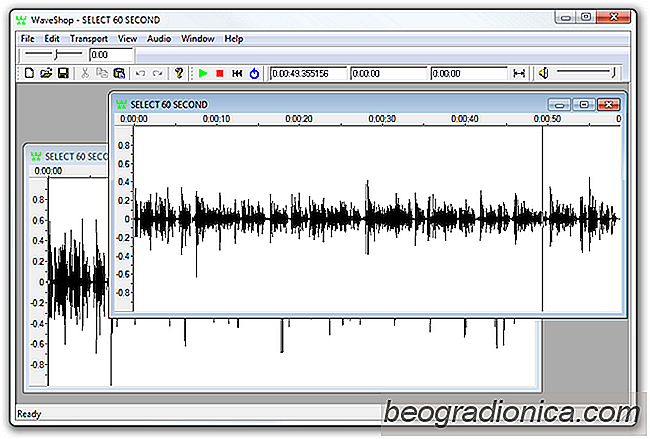The height and width of the screenshot is (439, 650).
Task: Click the 0:00:10 mark on front ruler
Action: pyautogui.click(x=216, y=119)
